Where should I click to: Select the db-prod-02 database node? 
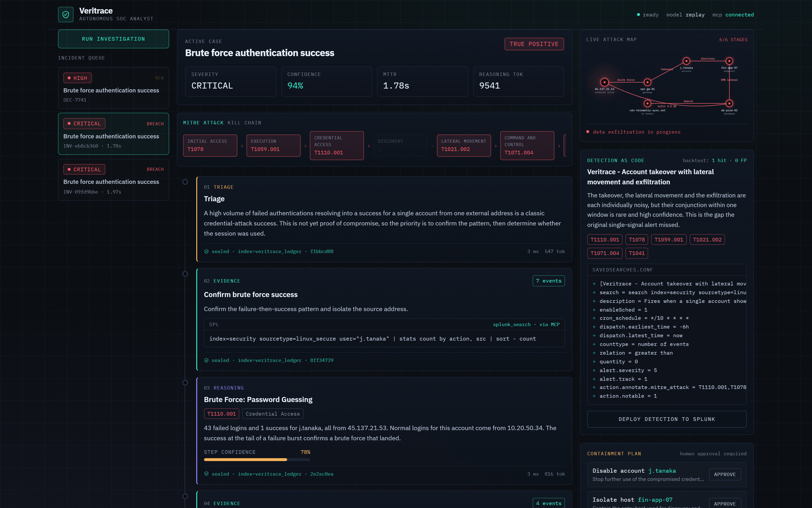729,103
